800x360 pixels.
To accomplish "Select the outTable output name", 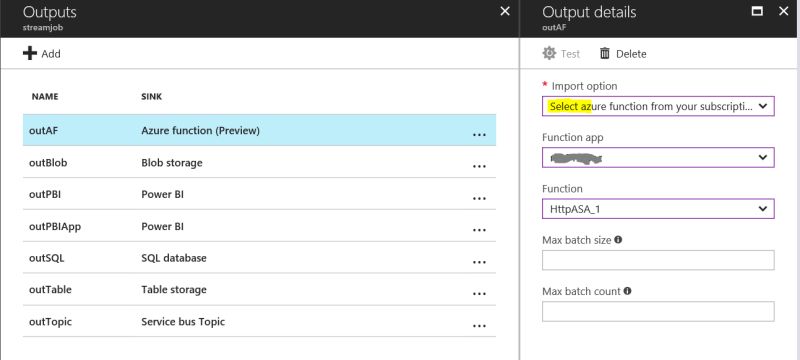I will (x=50, y=290).
